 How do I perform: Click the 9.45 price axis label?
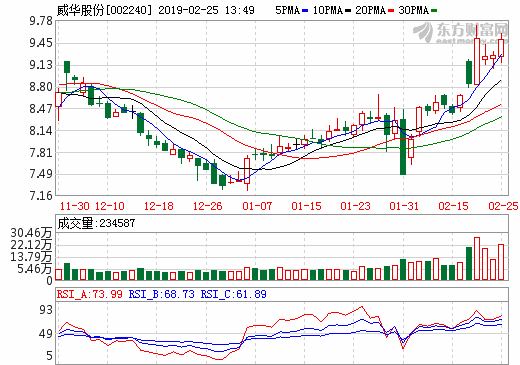[x=41, y=43]
